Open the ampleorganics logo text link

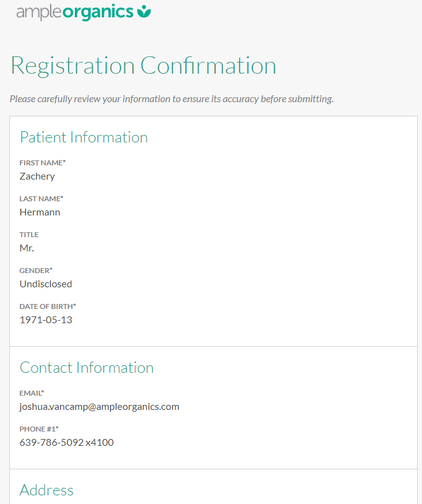pos(75,12)
